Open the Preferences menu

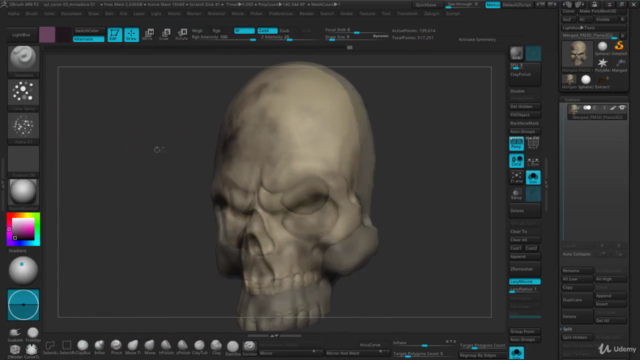[281, 13]
